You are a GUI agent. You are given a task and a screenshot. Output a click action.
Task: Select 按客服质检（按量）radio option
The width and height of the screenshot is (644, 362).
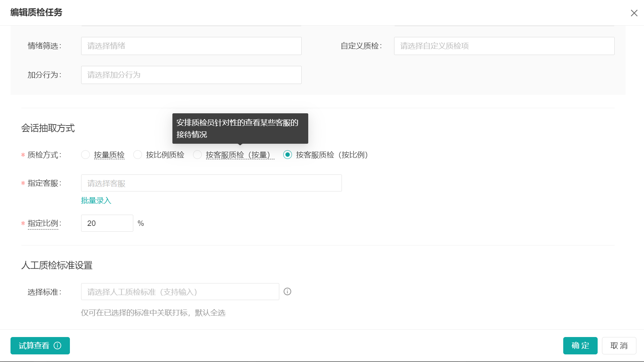(197, 155)
